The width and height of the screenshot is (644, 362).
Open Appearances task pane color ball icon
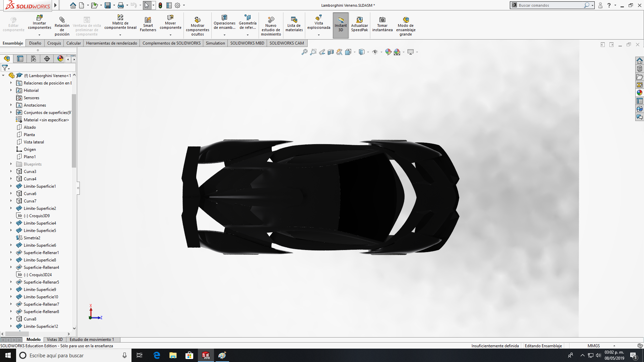pyautogui.click(x=640, y=93)
